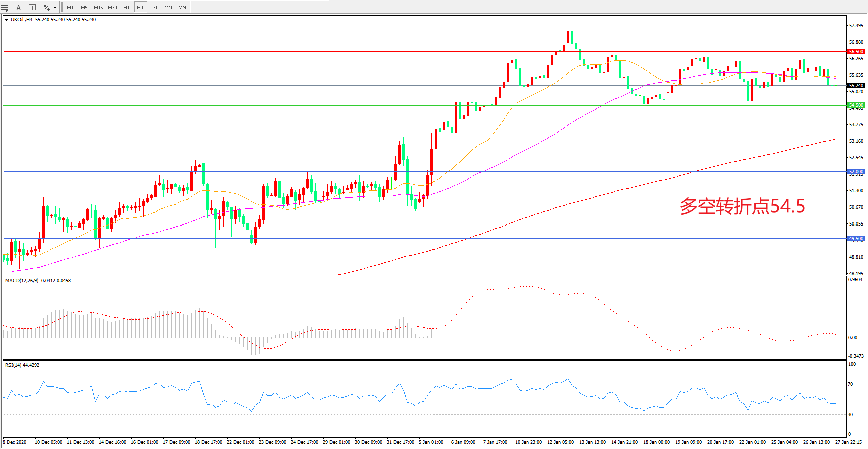Select the Text tool 'A' icon
The height and width of the screenshot is (449, 868).
(x=19, y=7)
